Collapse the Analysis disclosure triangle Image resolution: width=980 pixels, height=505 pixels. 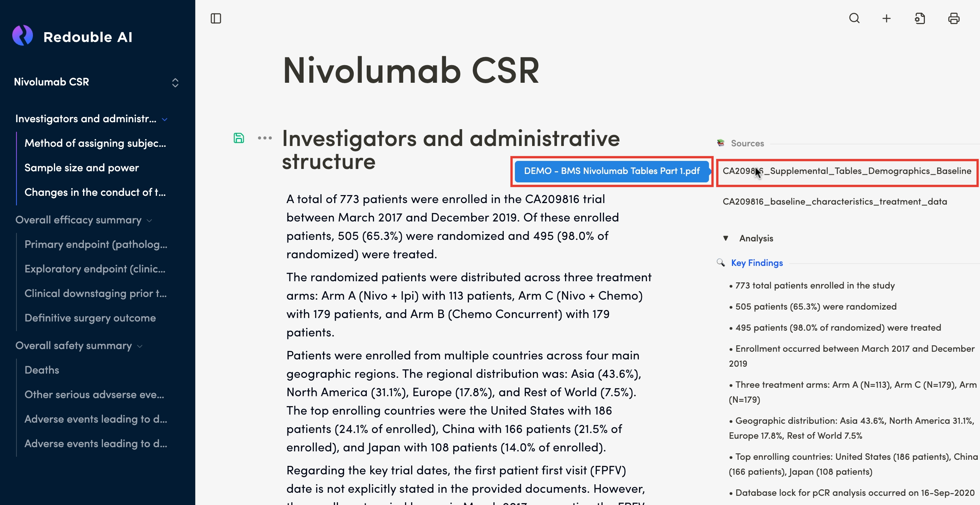[725, 238]
